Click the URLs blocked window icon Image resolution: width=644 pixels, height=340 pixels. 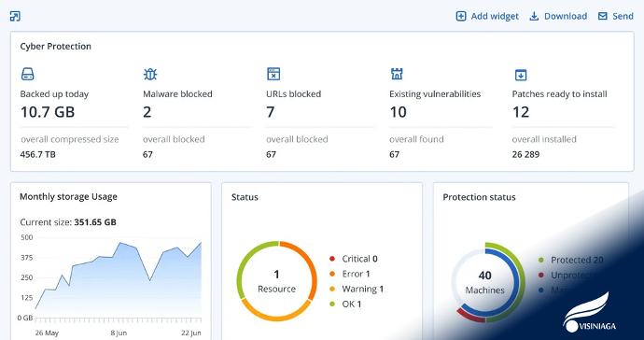(x=273, y=74)
